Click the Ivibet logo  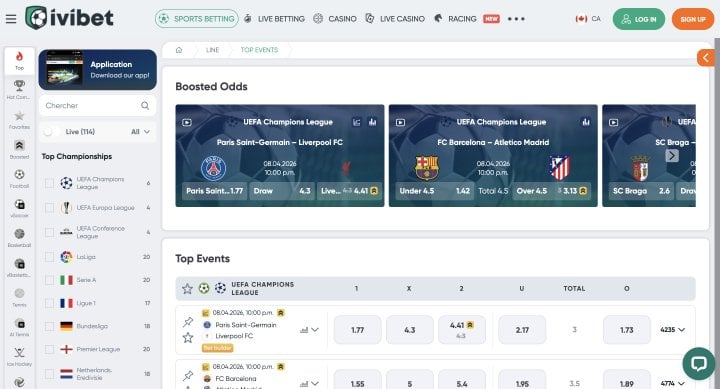point(69,18)
